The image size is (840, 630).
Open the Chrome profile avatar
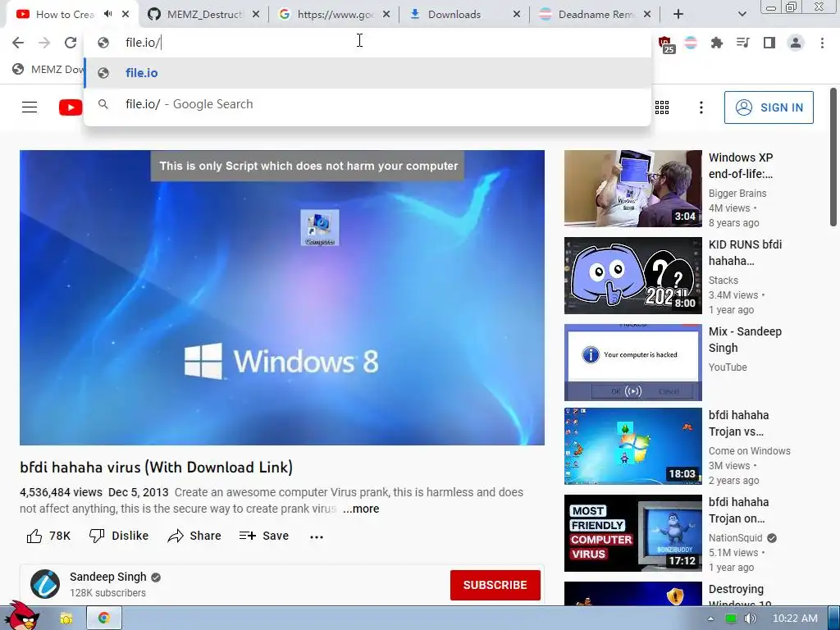[796, 43]
